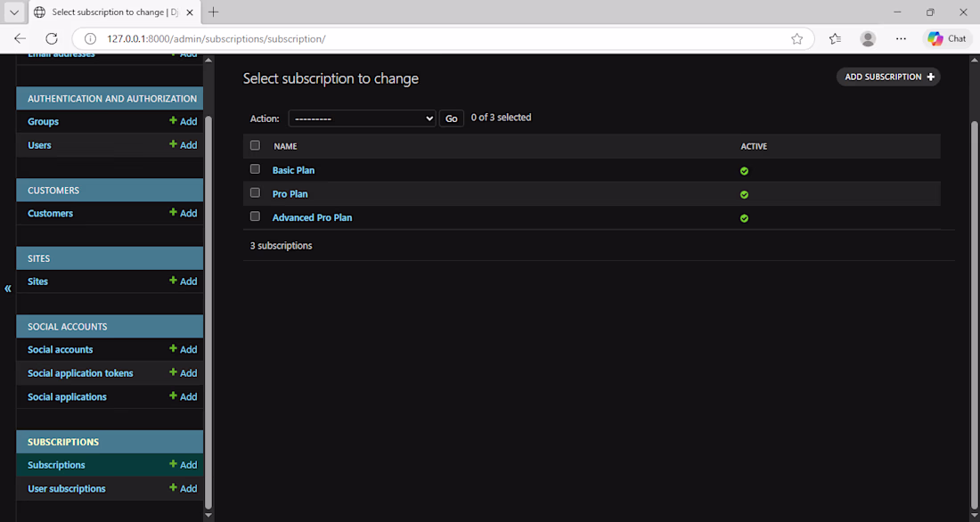Open the Action dropdown
Screen dimensions: 980x522
[x=362, y=118]
